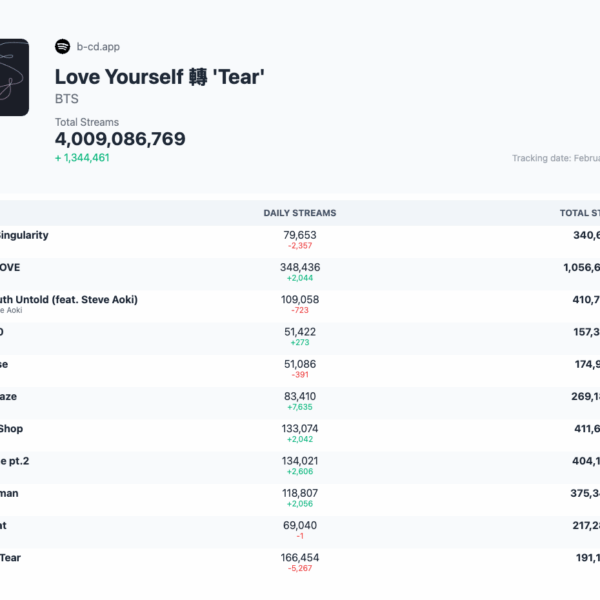Select the Truth Untold (feat. Steve Aoki) track
600x600 pixels.
tap(68, 300)
